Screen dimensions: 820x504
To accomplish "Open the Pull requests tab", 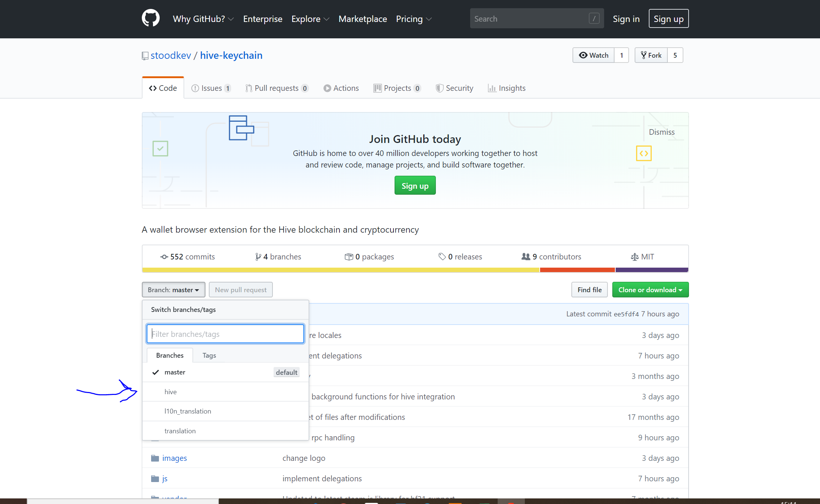I will (277, 88).
